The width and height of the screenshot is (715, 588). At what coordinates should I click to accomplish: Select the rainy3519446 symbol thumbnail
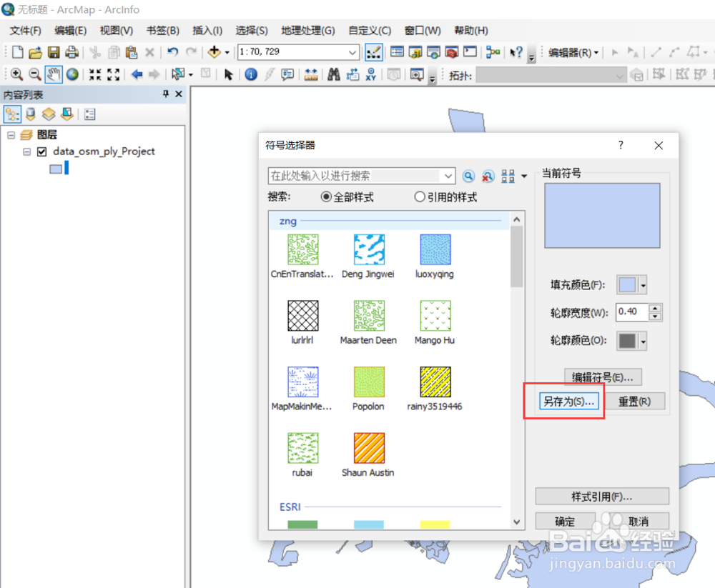click(435, 382)
